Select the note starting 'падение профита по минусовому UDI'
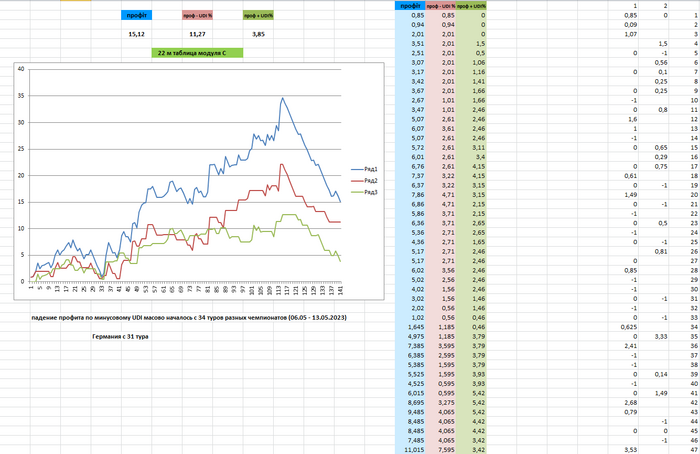Image resolution: width=700 pixels, height=454 pixels. point(189,318)
